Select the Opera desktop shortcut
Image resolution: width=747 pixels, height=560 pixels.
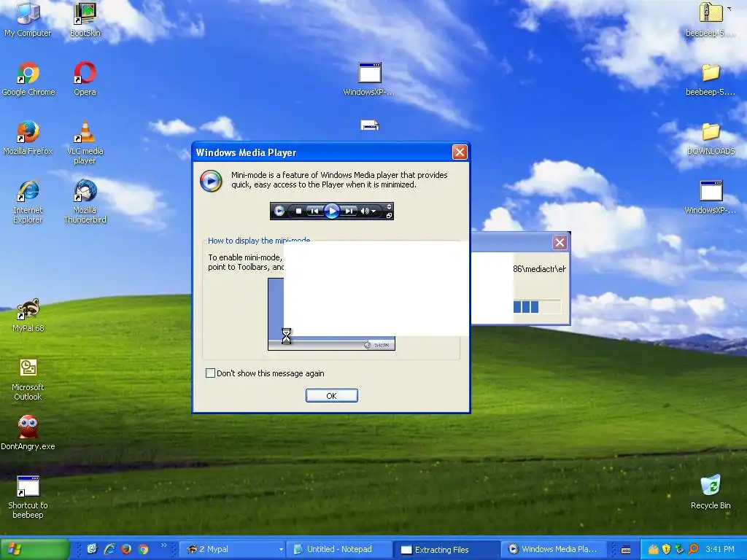pyautogui.click(x=85, y=79)
